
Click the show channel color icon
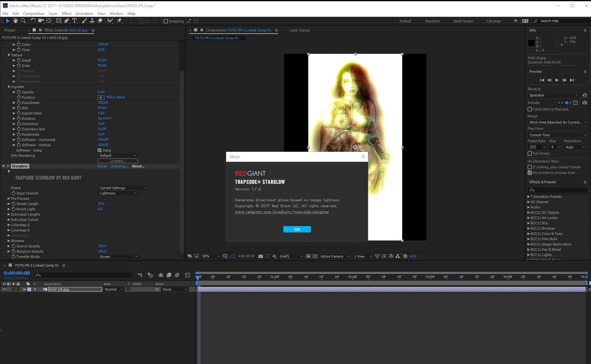click(274, 256)
